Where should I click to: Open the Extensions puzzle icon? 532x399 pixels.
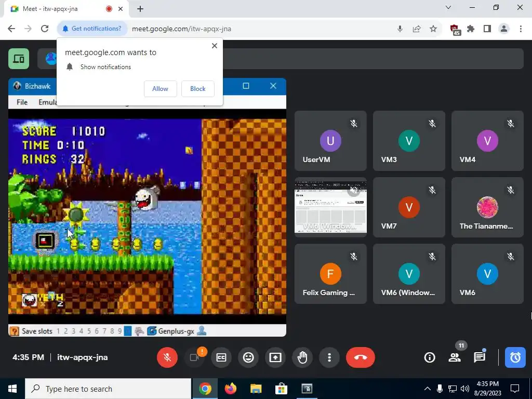pos(471,29)
